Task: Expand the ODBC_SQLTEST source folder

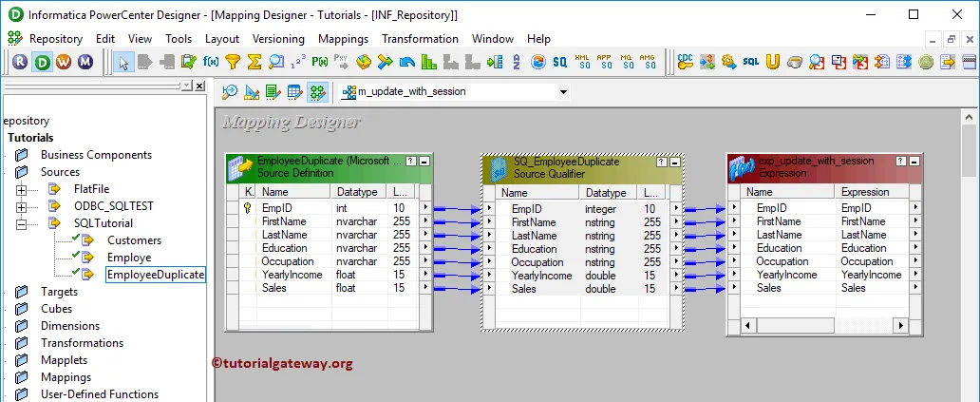Action: tap(22, 206)
